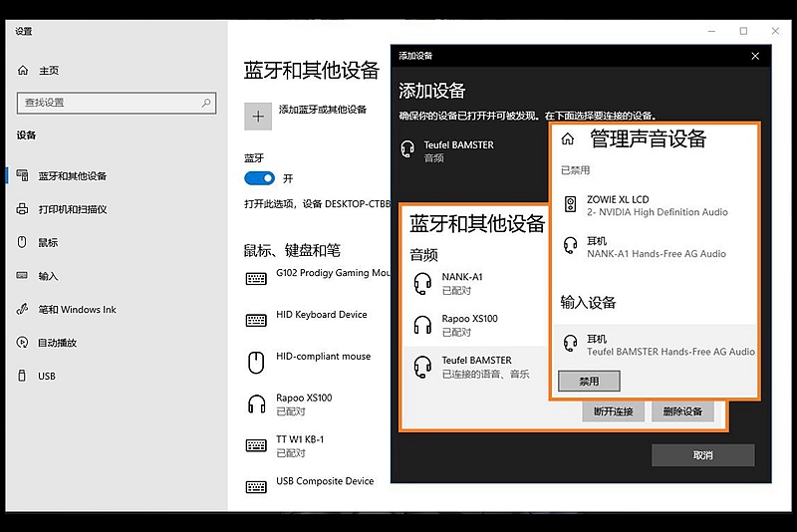797x532 pixels.
Task: Click the plus icon to add Bluetooth device
Action: pos(258,117)
